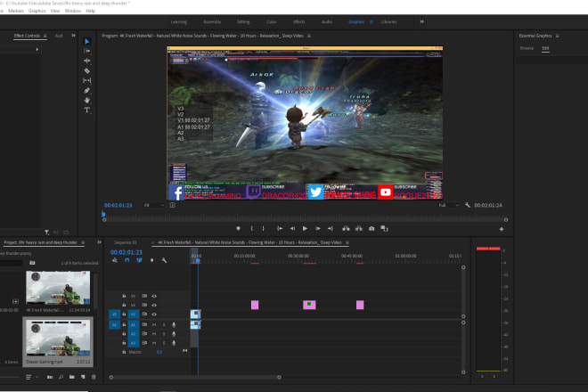
Task: Toggle Linked Selection in timeline
Action: 140,260
